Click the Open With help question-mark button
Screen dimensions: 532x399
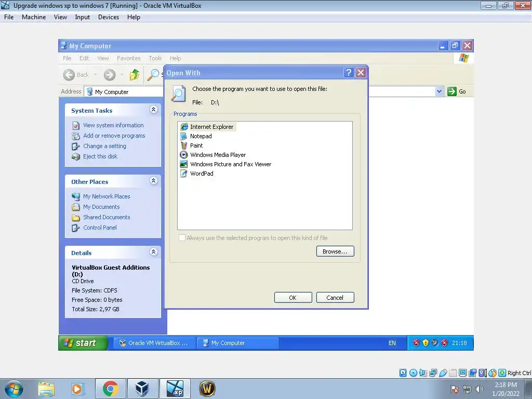coord(349,73)
